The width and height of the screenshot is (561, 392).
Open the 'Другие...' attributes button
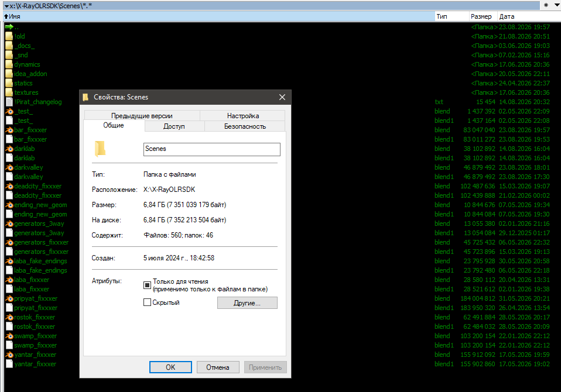(x=247, y=303)
